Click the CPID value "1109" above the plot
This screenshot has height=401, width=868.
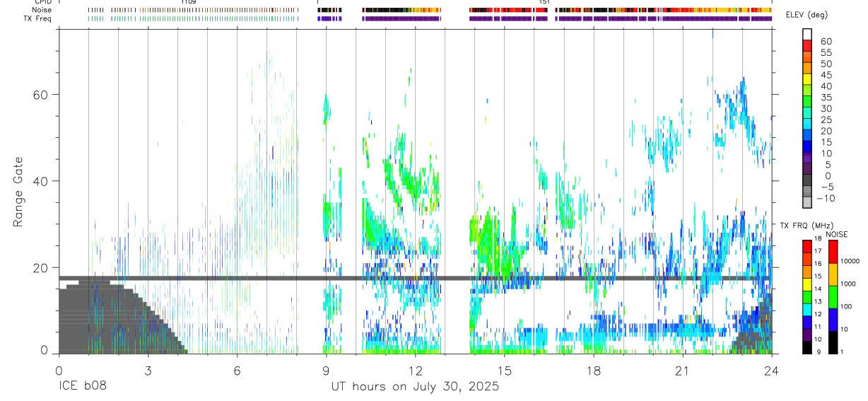pos(188,2)
